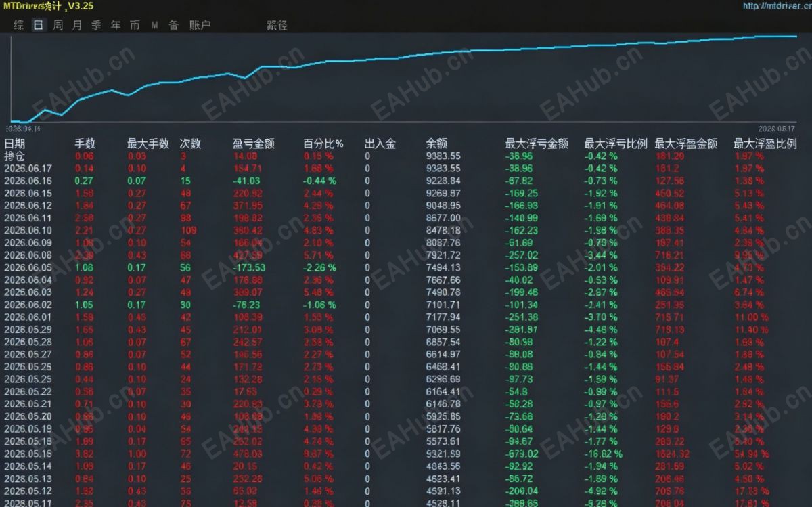Click the 手数 column header
The image size is (812, 507).
click(85, 144)
